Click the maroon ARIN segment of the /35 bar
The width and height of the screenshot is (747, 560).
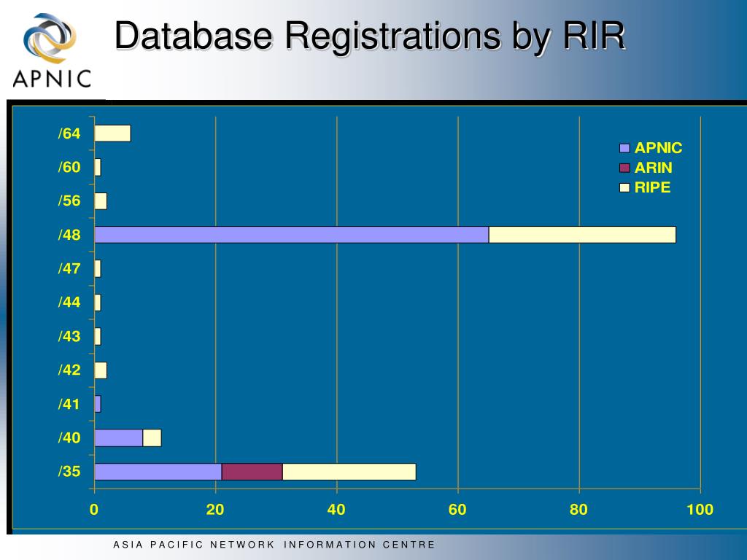tap(252, 472)
